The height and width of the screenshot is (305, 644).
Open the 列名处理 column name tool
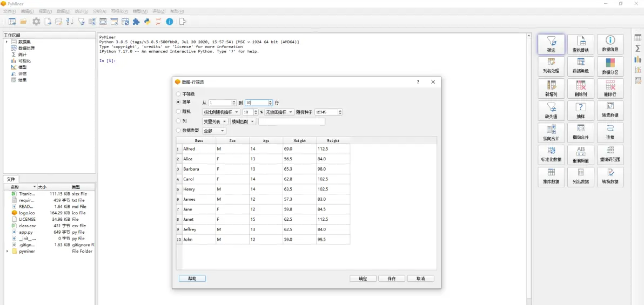[x=551, y=66]
